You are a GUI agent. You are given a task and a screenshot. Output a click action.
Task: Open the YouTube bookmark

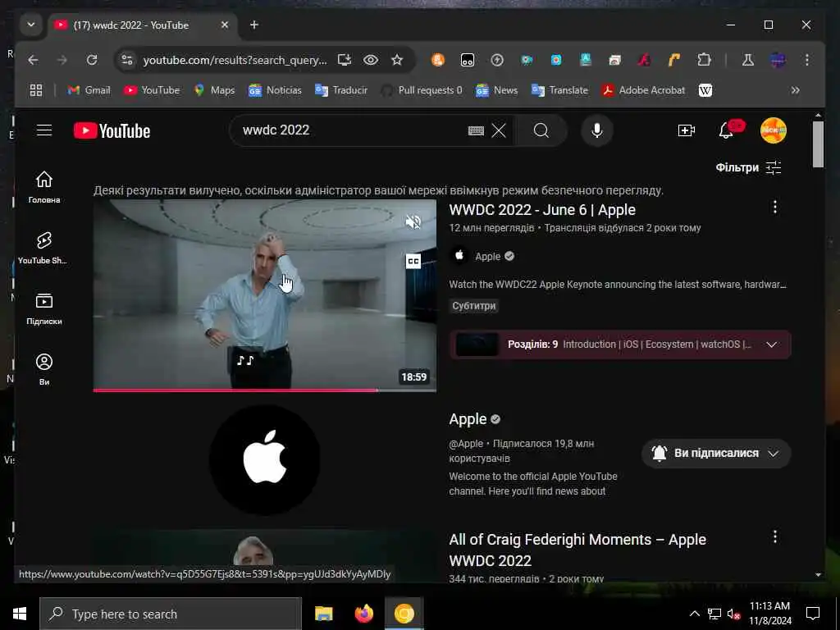(x=152, y=90)
